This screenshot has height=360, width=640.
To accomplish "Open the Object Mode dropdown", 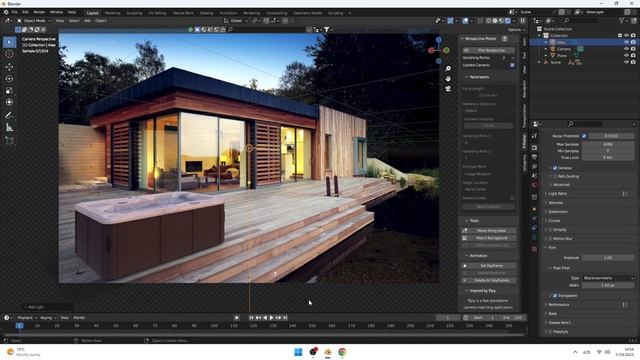I will (34, 20).
